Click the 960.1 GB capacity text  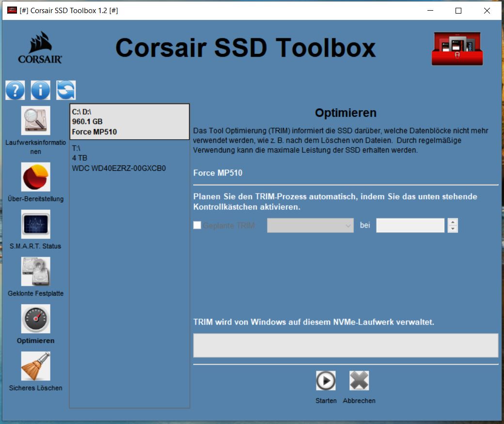87,122
